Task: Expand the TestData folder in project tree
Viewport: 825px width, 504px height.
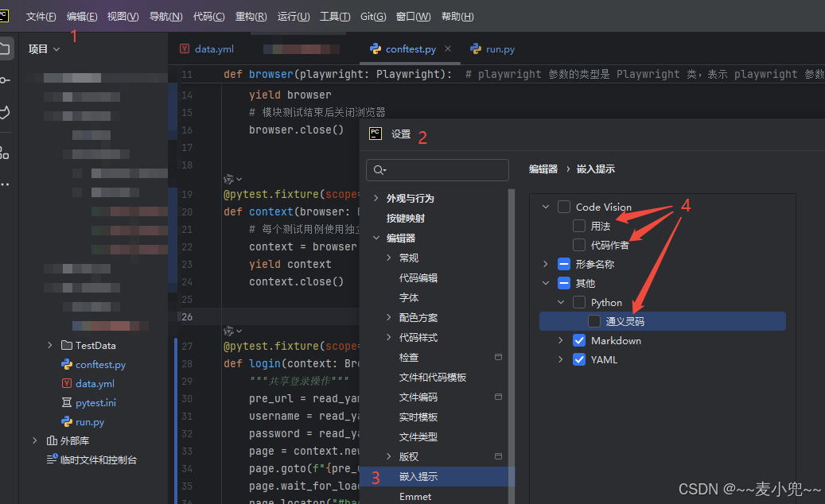Action: pyautogui.click(x=50, y=345)
